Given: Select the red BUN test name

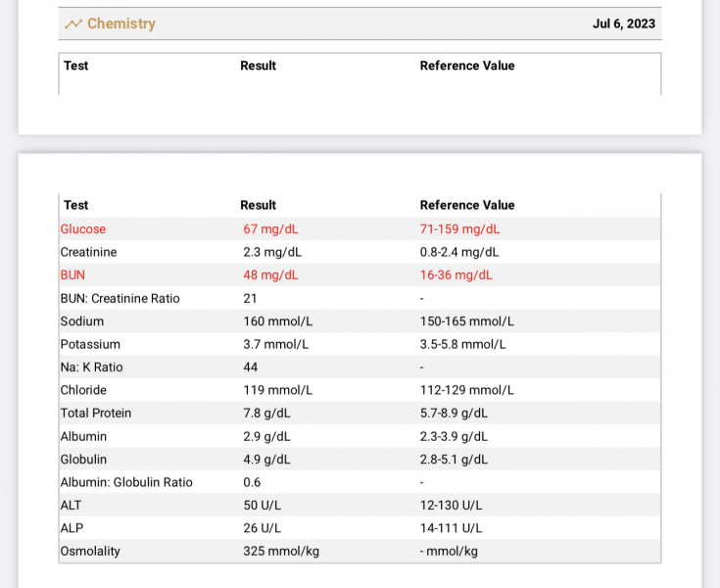Looking at the screenshot, I should pos(72,275).
